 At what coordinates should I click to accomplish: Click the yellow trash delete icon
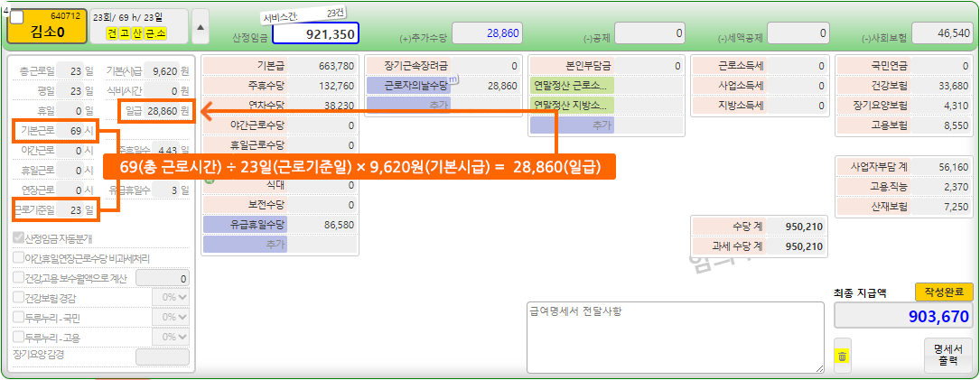(842, 357)
